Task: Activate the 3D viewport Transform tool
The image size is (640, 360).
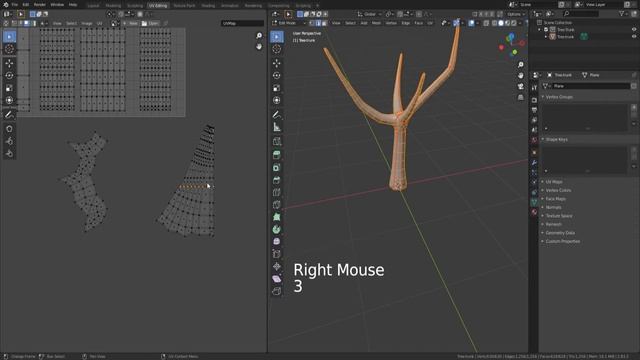Action: tap(277, 100)
